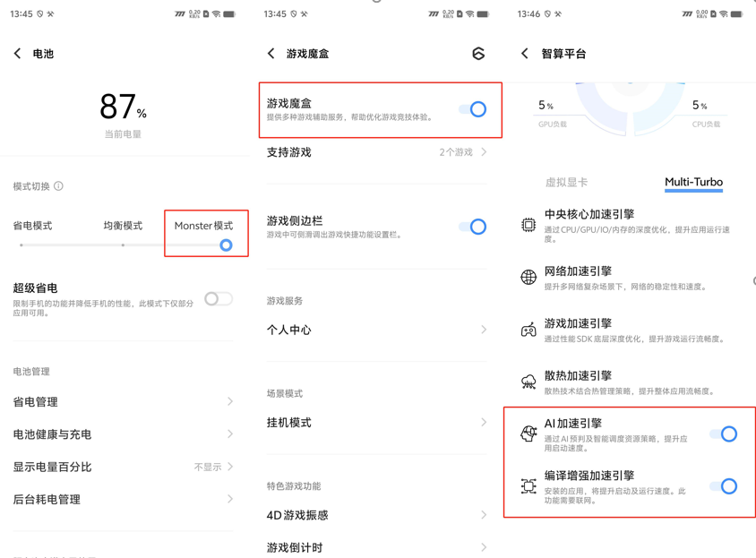Image resolution: width=756 pixels, height=558 pixels.
Task: Tap the 游戏倒计时 row label
Action: click(295, 547)
